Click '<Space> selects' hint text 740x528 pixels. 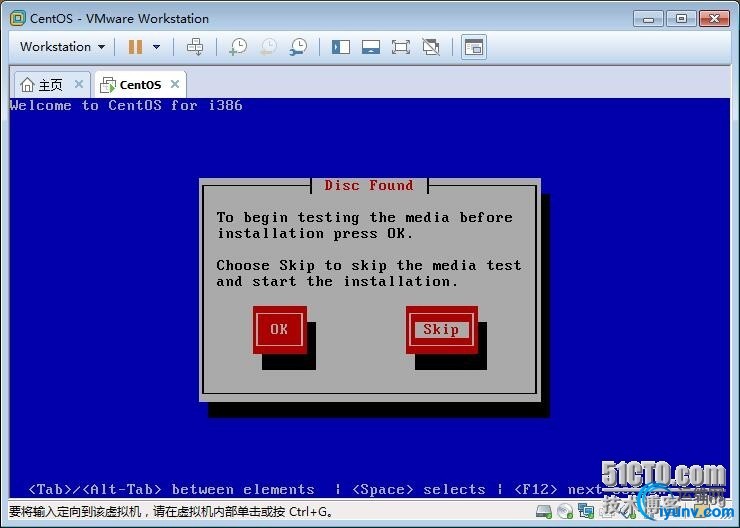pyautogui.click(x=419, y=489)
